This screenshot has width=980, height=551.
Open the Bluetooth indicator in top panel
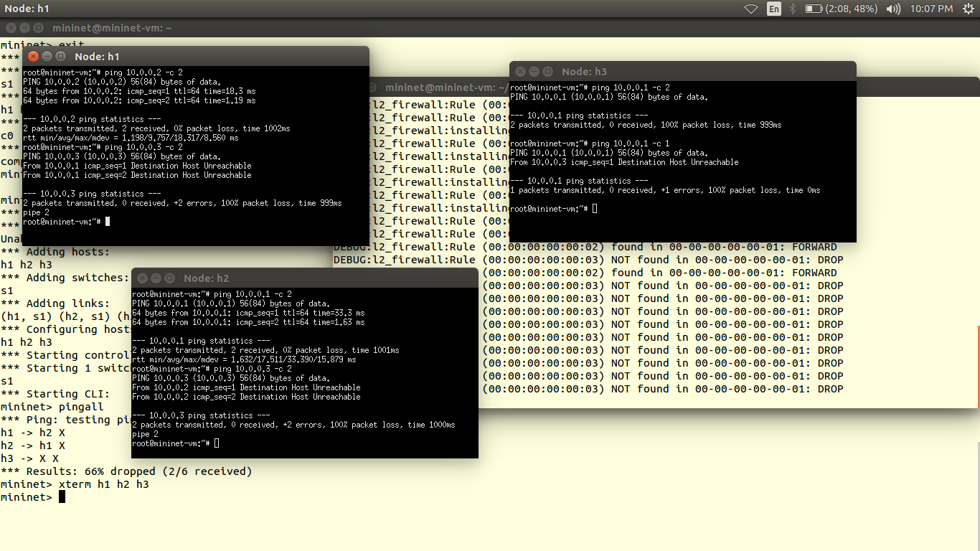(x=793, y=9)
